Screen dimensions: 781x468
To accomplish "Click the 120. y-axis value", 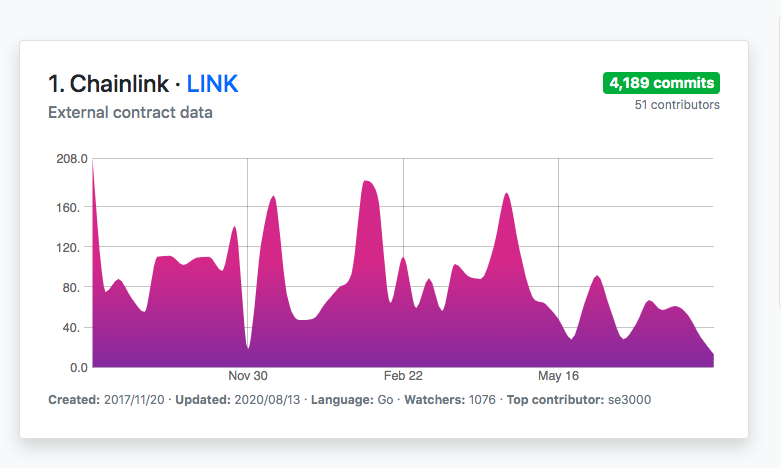I will 68,248.
